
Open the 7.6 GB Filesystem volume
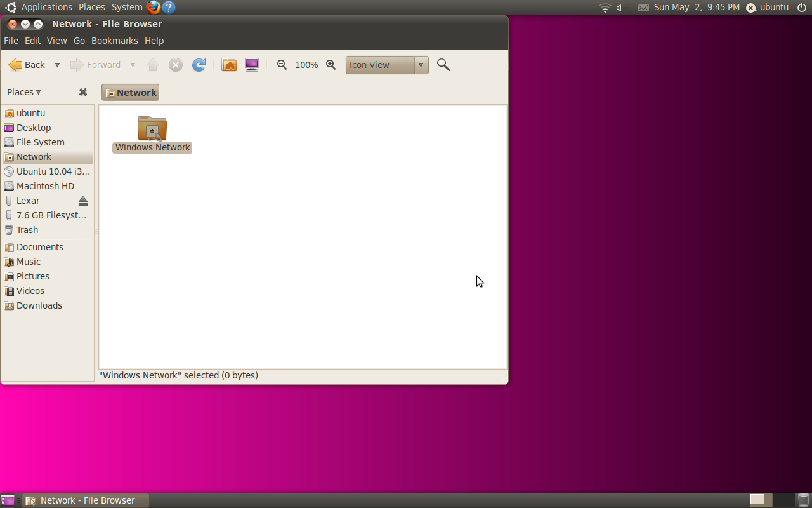click(48, 215)
